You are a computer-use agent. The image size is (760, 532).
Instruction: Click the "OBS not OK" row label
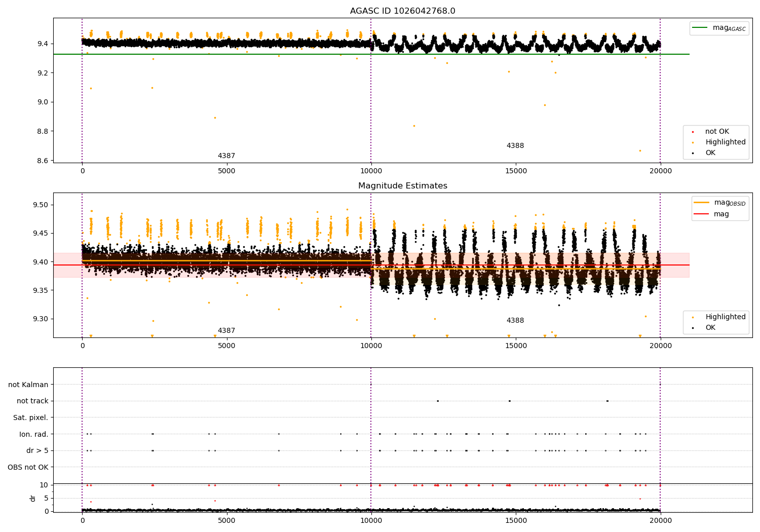[28, 467]
